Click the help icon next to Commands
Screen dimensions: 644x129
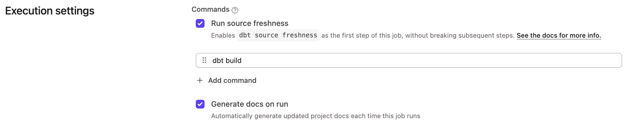point(235,10)
